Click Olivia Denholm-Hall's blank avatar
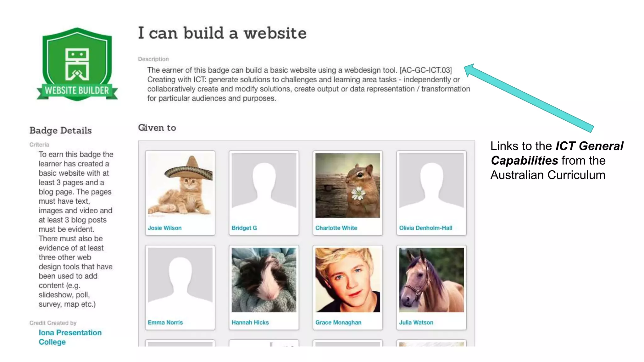The height and width of the screenshot is (362, 644). click(x=431, y=185)
